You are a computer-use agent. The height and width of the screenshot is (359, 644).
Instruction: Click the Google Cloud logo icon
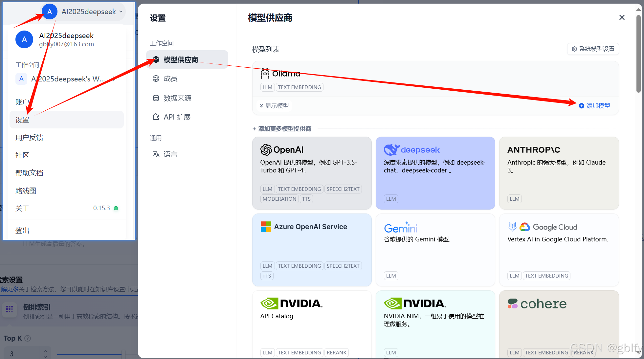coord(525,227)
